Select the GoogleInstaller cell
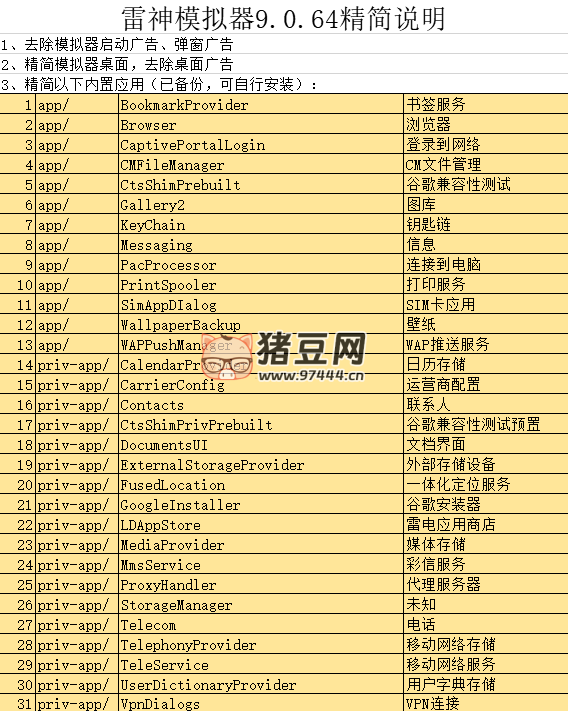 [261, 504]
